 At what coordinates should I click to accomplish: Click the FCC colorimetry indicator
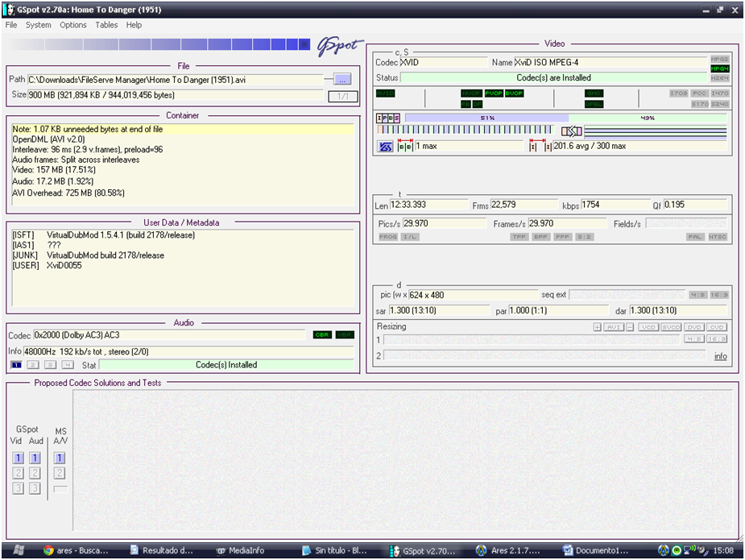click(699, 93)
